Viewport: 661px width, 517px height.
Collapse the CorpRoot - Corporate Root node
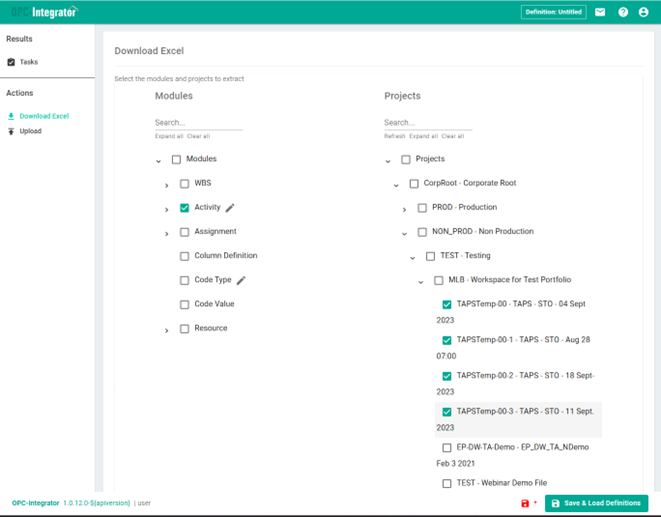[396, 185]
